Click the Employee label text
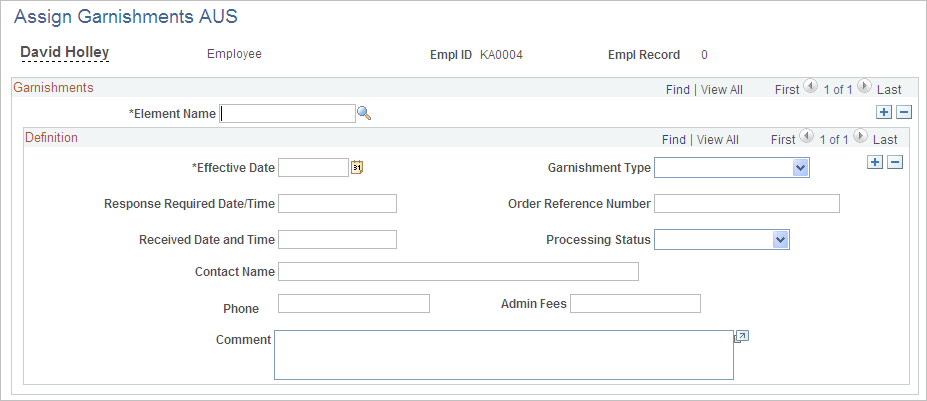927x401 pixels. coord(234,54)
